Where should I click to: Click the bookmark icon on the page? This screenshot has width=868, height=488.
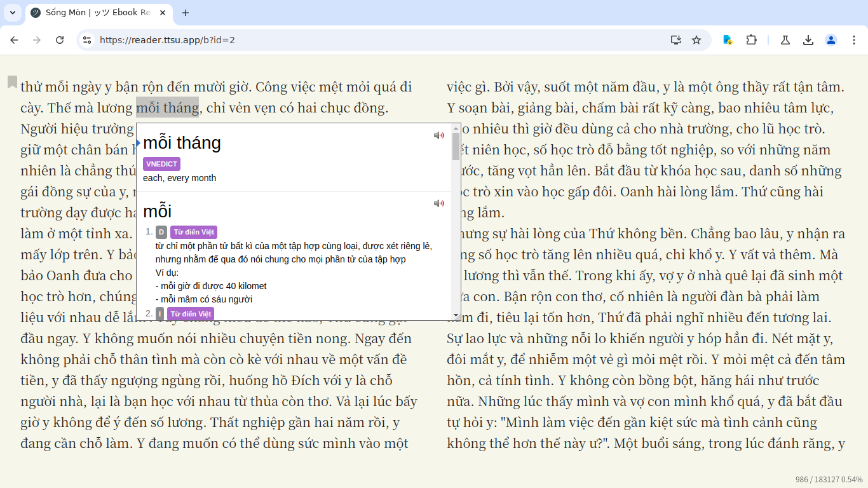[12, 82]
